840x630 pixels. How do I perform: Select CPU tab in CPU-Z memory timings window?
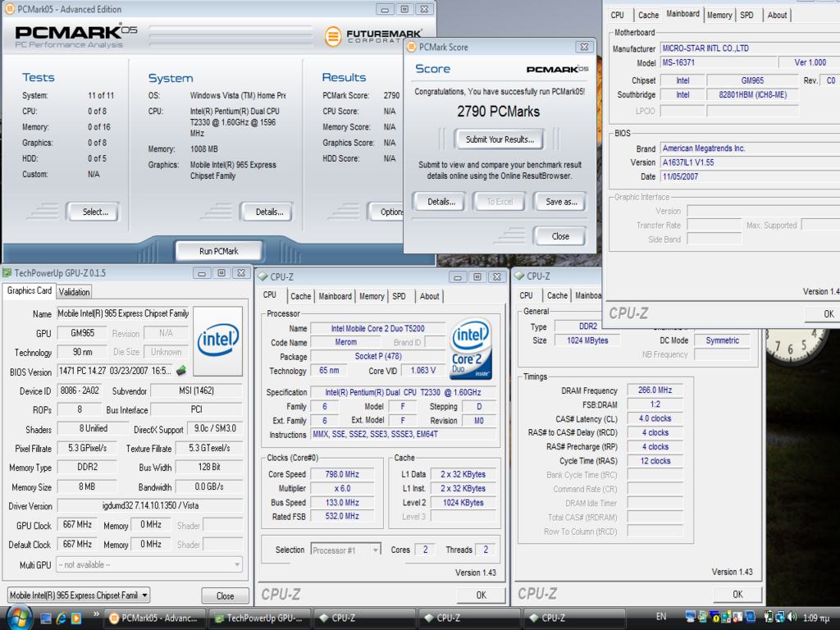pyautogui.click(x=526, y=295)
